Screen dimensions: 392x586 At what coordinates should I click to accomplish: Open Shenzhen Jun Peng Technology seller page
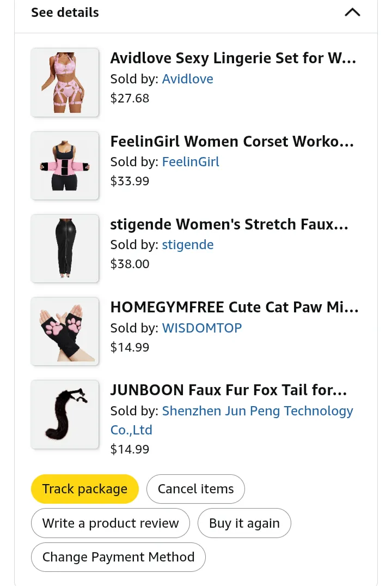(x=257, y=411)
